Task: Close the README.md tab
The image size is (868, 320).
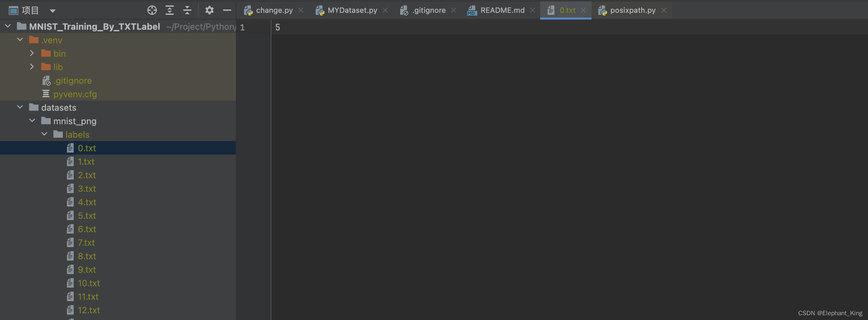Action: click(x=533, y=10)
